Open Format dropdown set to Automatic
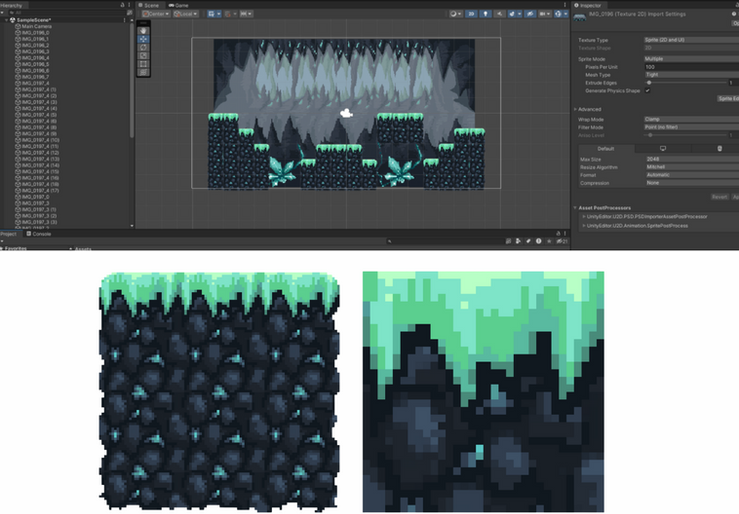This screenshot has height=514, width=739. click(692, 175)
